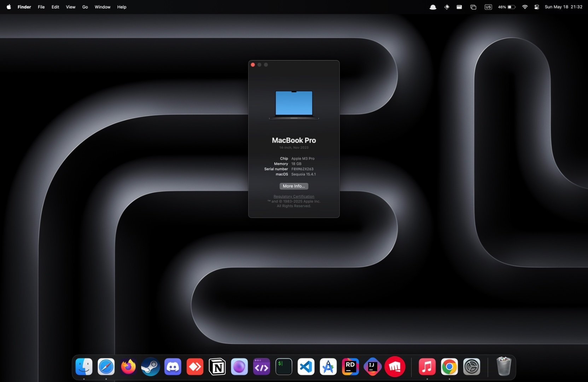Click the 18 GB memory value
The height and width of the screenshot is (382, 588).
tap(296, 164)
